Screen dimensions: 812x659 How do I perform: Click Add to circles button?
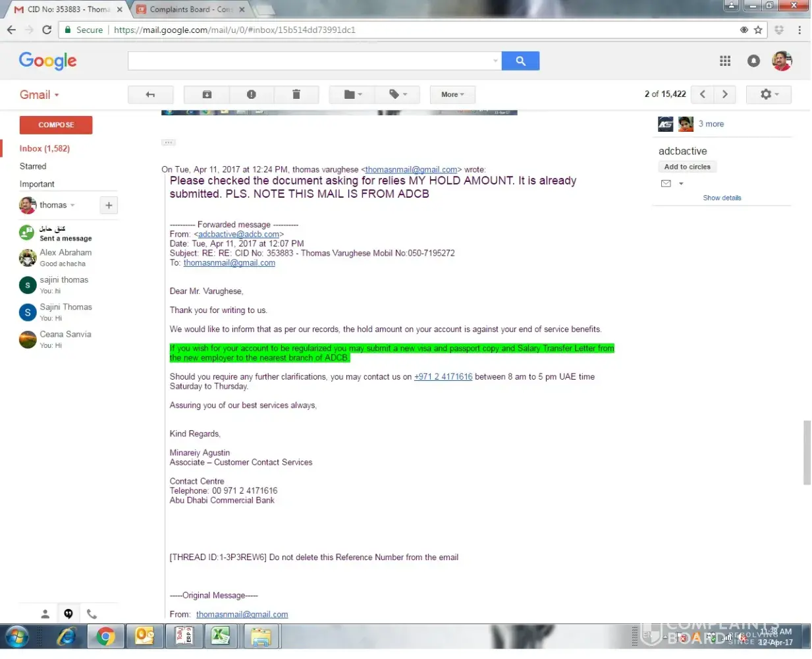(x=687, y=167)
